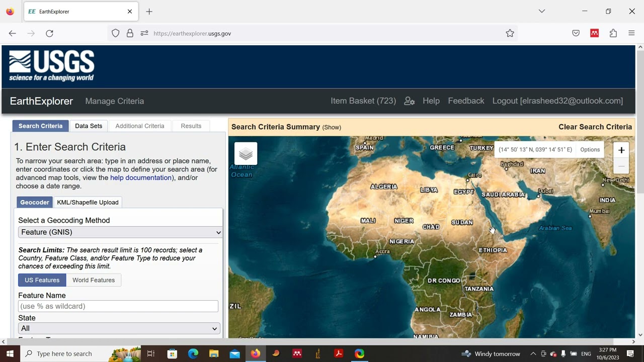Open the Firefox application menu
Screen dimensions: 644x362
tap(631, 33)
